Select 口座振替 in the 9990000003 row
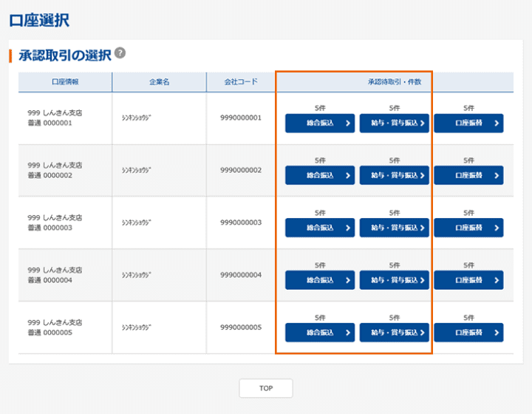The width and height of the screenshot is (532, 414). pyautogui.click(x=468, y=228)
